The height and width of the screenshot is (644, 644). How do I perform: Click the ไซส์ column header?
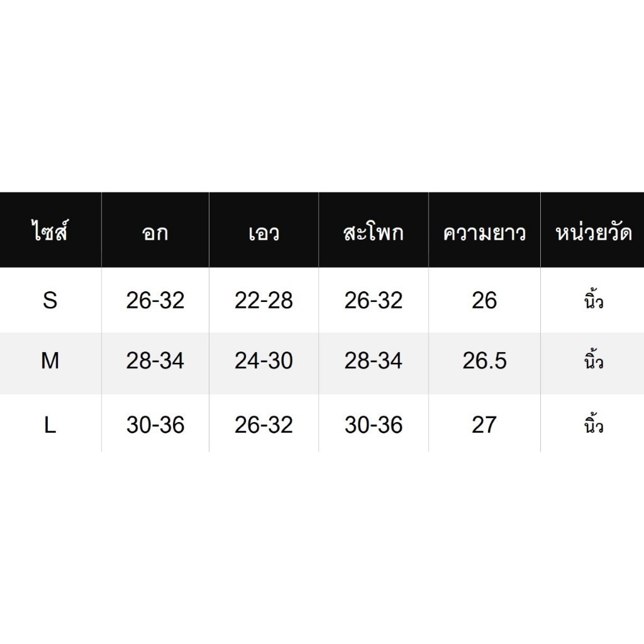tap(50, 231)
